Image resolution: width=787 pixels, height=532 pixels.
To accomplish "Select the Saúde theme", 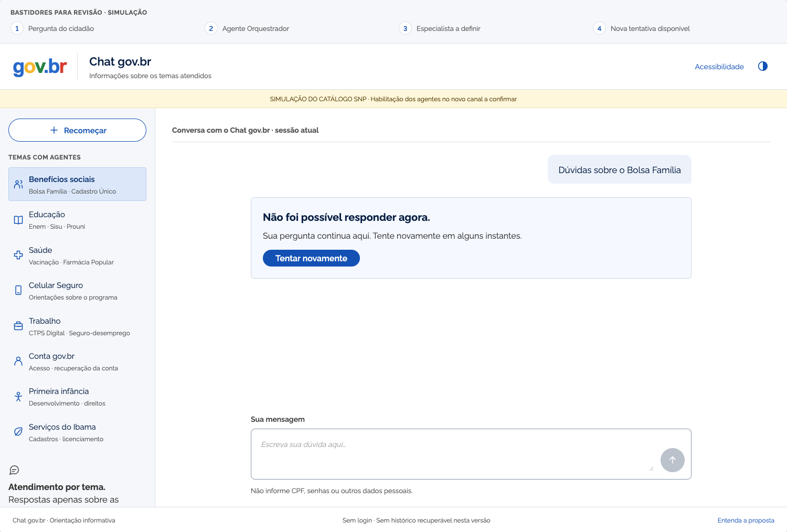I will pos(77,255).
